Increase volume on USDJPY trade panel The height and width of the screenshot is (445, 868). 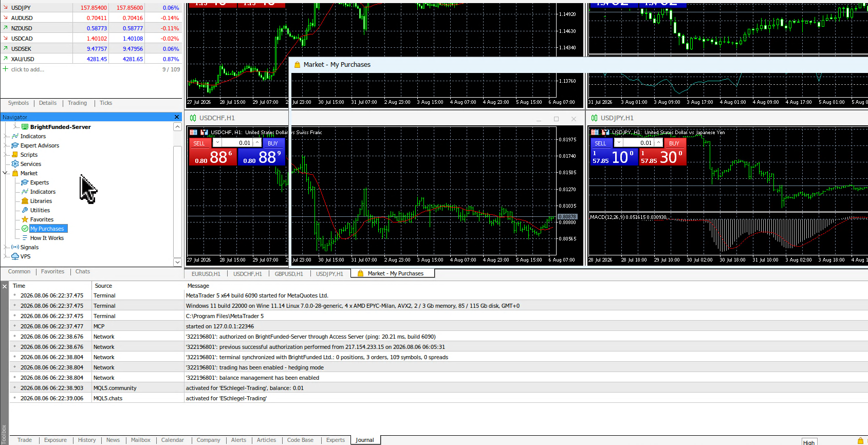tap(658, 143)
